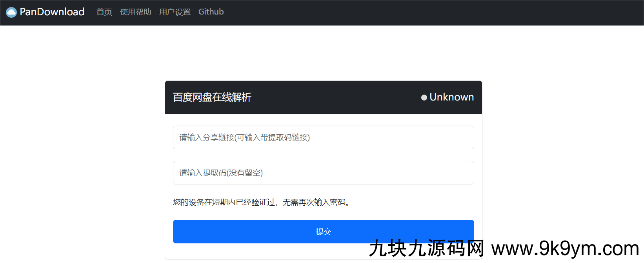Click the Unknown status text
The width and height of the screenshot is (644, 263).
452,97
